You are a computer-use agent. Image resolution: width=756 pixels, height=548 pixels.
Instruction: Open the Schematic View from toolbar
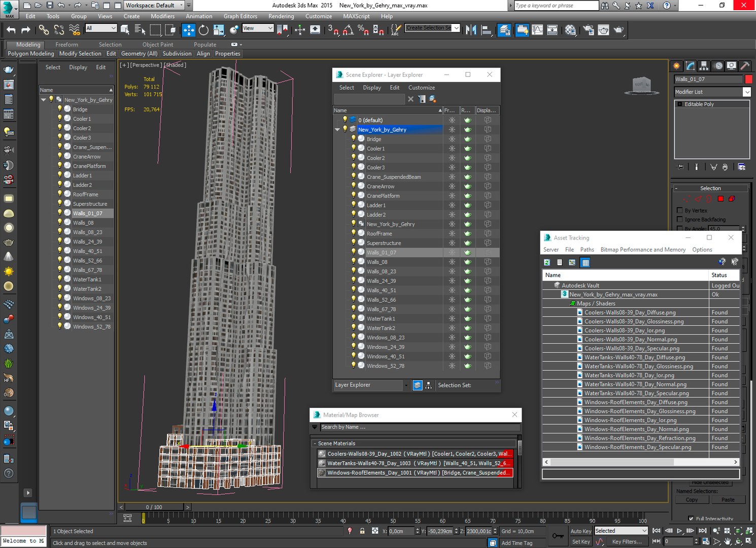tap(552, 30)
